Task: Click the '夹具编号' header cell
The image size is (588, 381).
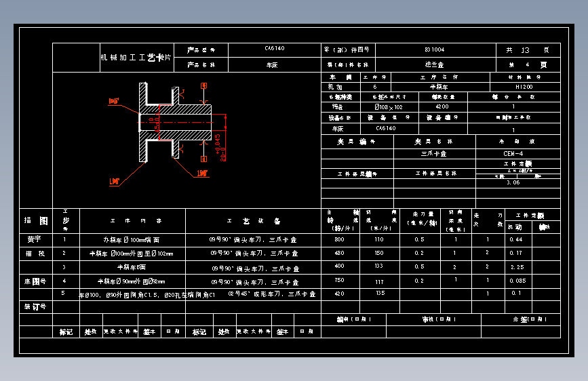Action: [356, 142]
